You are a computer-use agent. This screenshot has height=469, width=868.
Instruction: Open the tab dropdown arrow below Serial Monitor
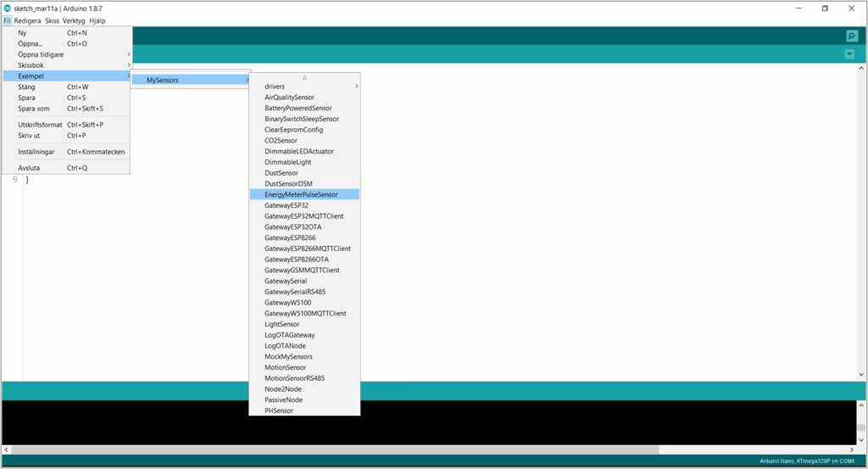tap(849, 54)
